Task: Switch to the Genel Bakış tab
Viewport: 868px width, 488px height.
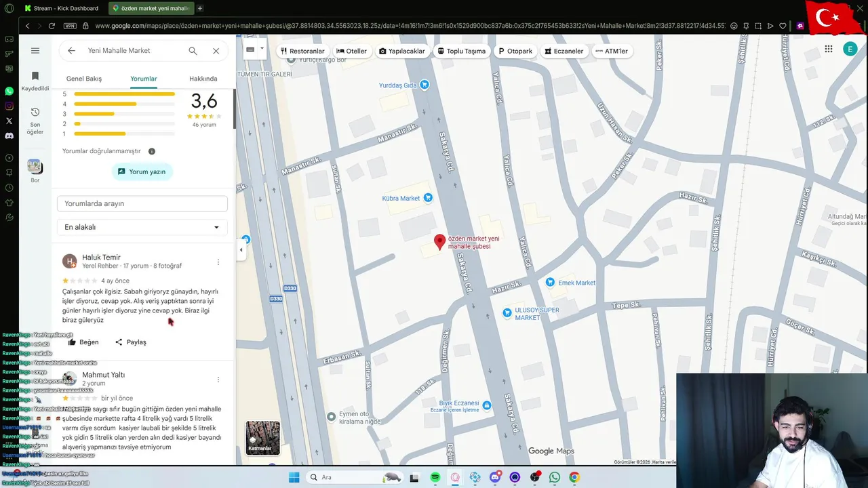Action: pos(84,79)
